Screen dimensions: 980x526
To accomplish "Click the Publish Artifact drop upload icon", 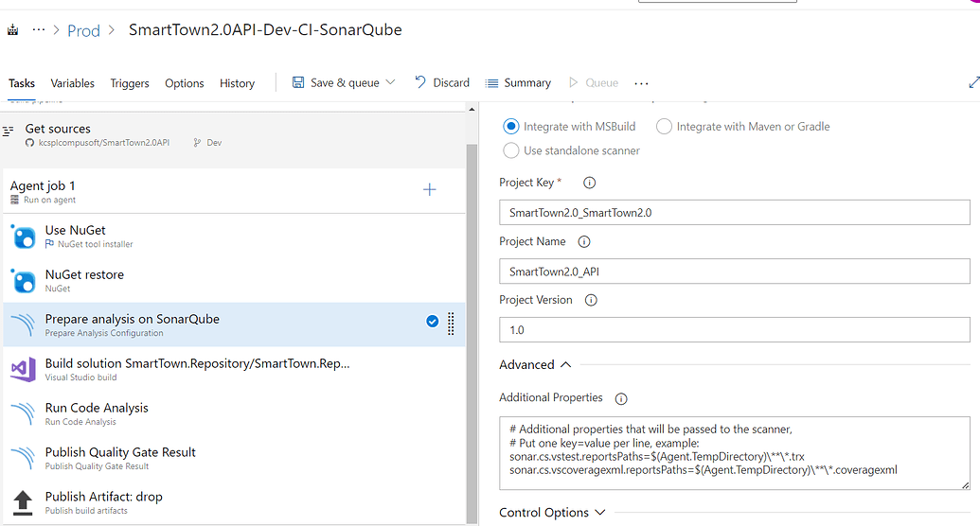I will click(x=24, y=502).
